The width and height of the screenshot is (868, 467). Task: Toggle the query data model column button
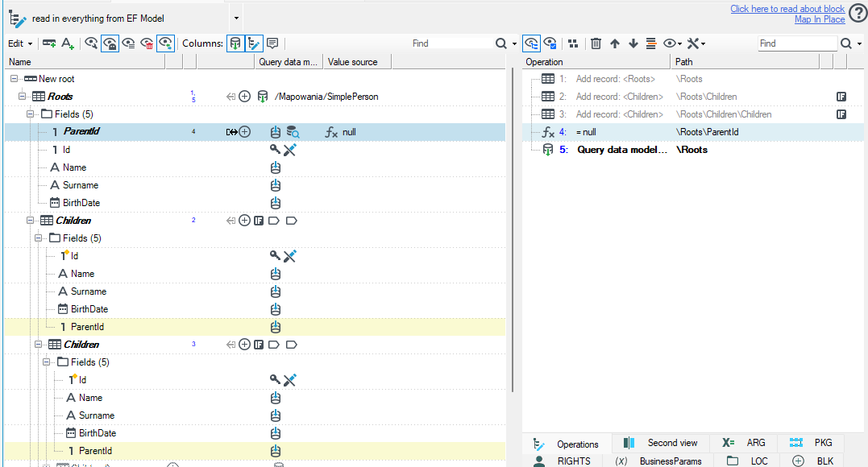[235, 43]
